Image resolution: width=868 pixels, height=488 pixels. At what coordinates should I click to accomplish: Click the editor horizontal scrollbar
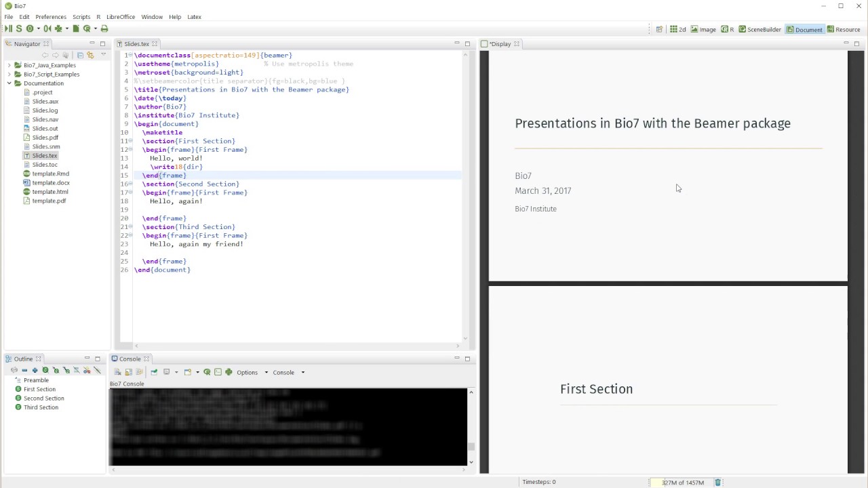coord(298,346)
